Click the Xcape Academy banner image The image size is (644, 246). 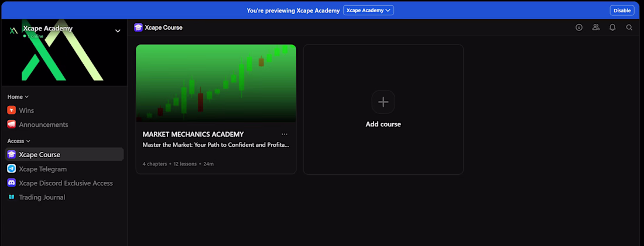[64, 53]
